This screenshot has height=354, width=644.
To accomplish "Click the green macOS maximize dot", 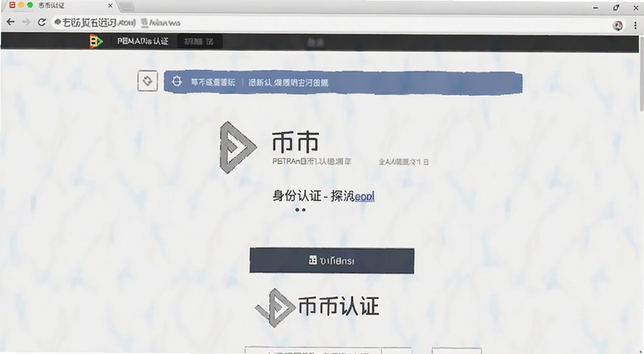I will pos(30,6).
